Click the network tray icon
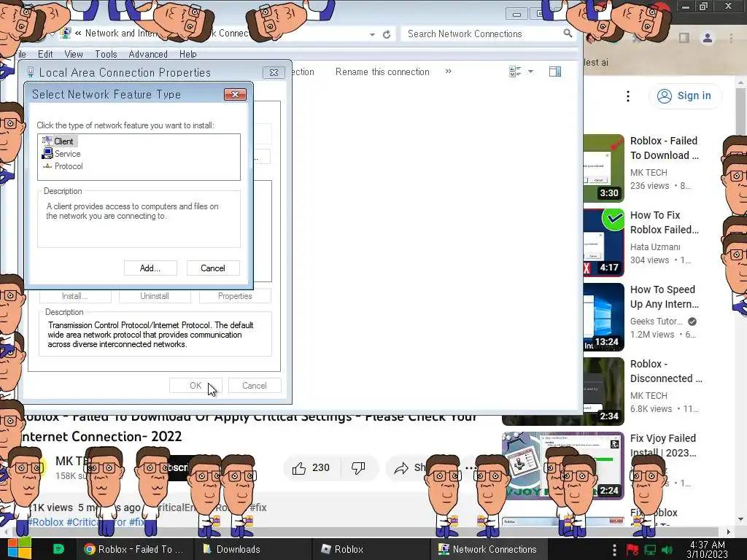Image resolution: width=747 pixels, height=560 pixels. pos(650,550)
